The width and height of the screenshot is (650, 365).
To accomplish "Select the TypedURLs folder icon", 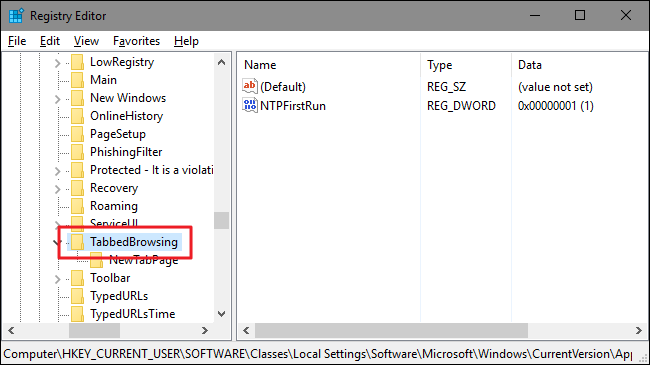I will pyautogui.click(x=77, y=296).
